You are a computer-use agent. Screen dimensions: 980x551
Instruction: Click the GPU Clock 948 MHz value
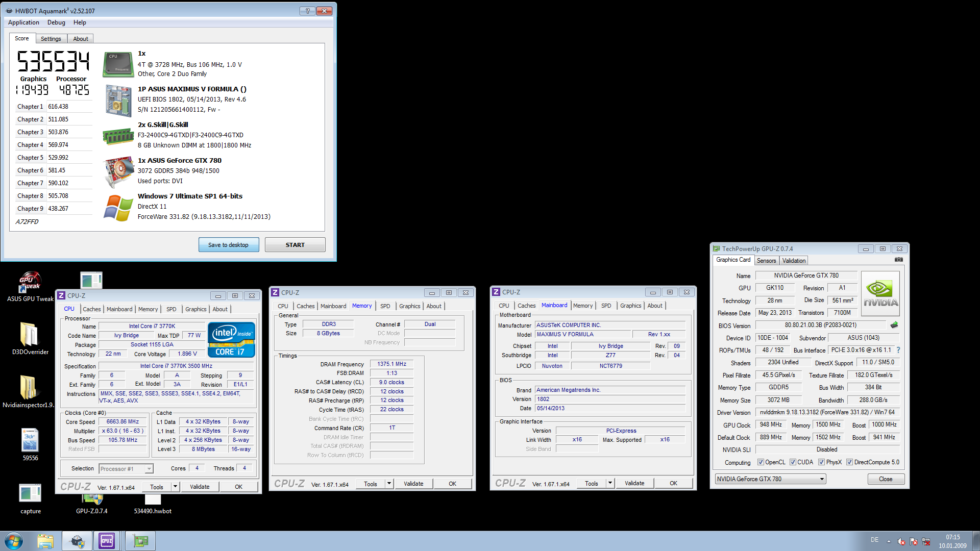[771, 425]
